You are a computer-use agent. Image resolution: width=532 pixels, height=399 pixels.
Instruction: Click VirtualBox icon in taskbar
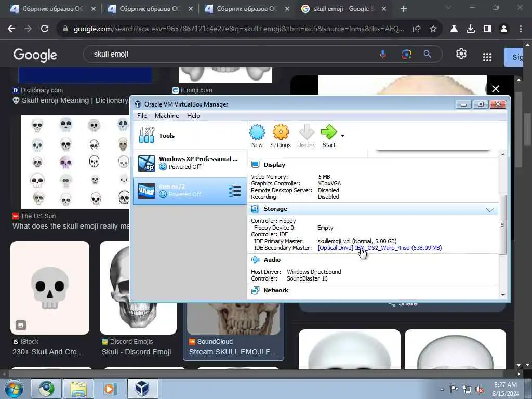tap(142, 389)
